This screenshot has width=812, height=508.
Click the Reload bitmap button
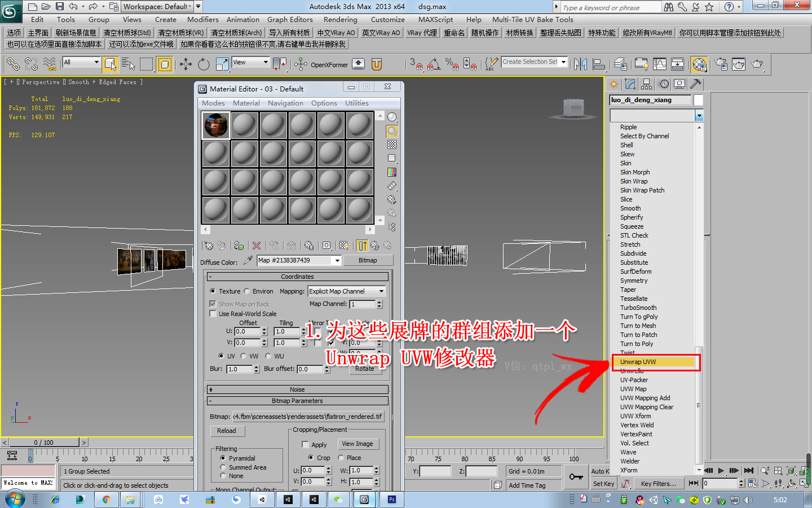coord(227,431)
